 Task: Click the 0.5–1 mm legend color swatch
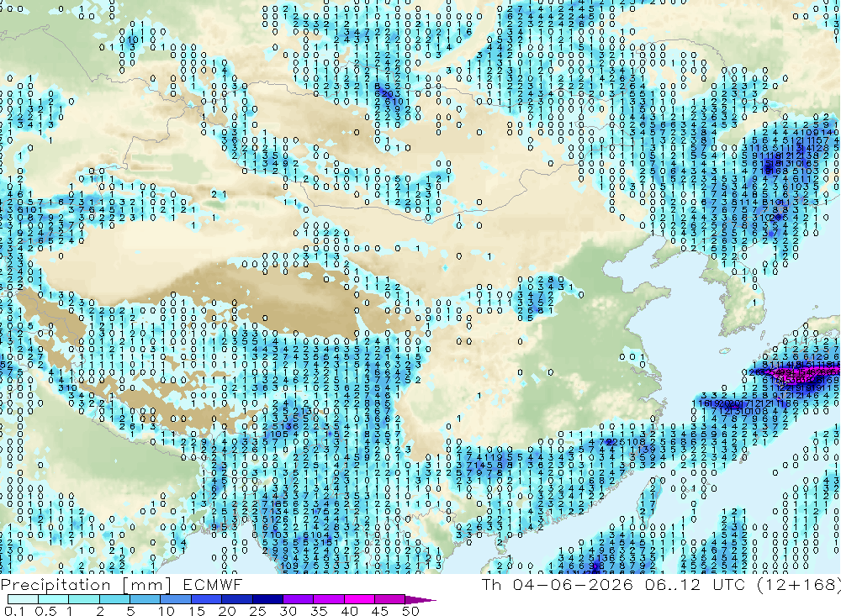coord(54,599)
